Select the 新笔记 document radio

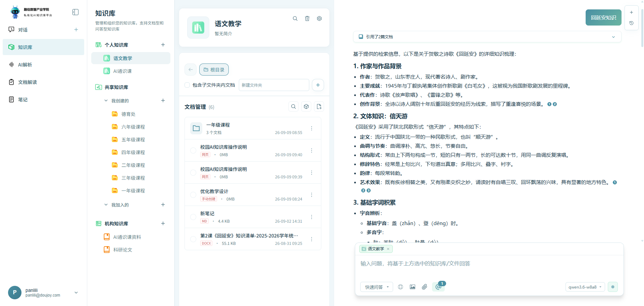click(x=193, y=217)
